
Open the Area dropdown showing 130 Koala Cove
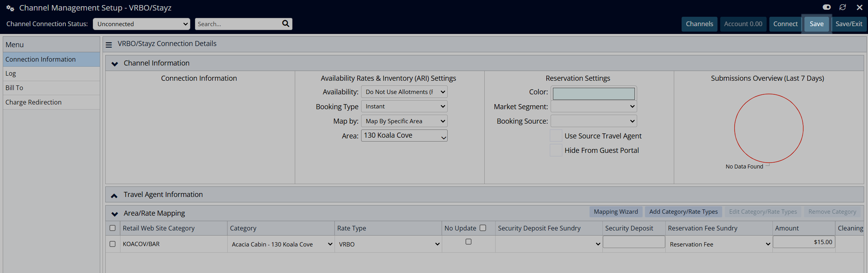404,135
